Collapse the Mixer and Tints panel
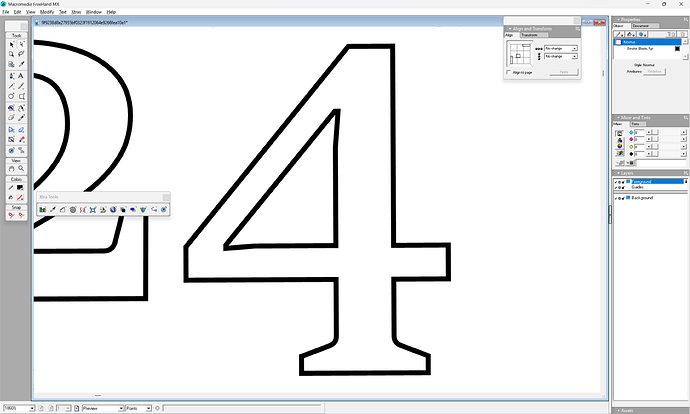Viewport: 690px width, 414px height. (618, 117)
